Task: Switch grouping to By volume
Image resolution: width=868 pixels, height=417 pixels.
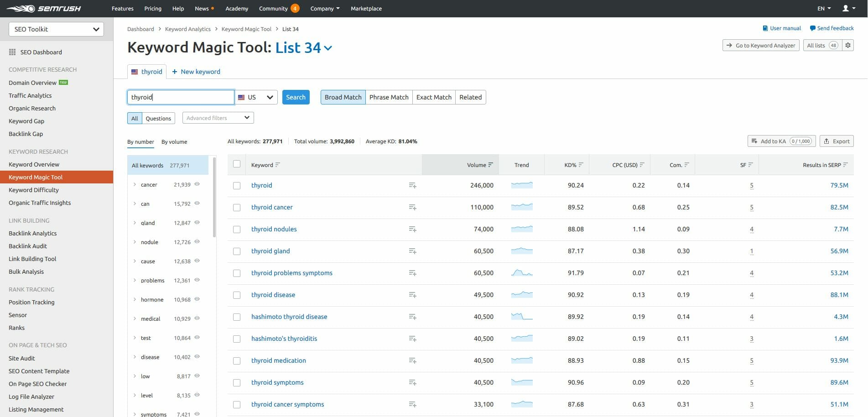Action: (x=174, y=142)
